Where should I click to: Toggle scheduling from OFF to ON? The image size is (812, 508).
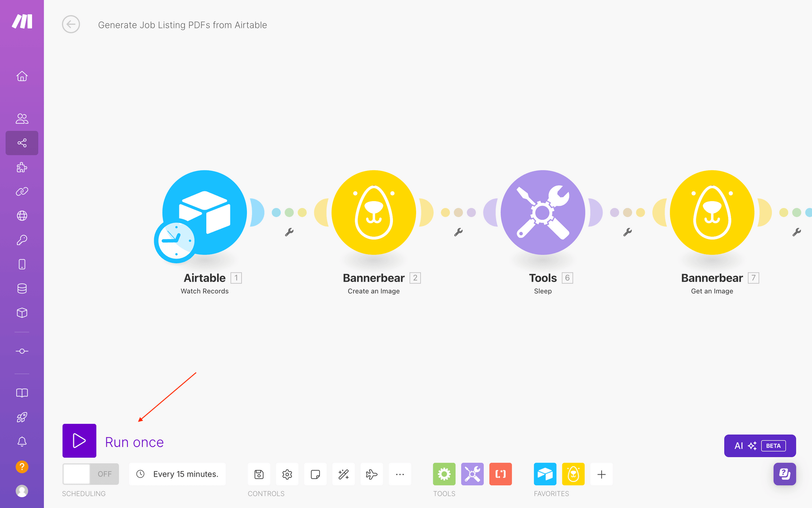click(90, 474)
